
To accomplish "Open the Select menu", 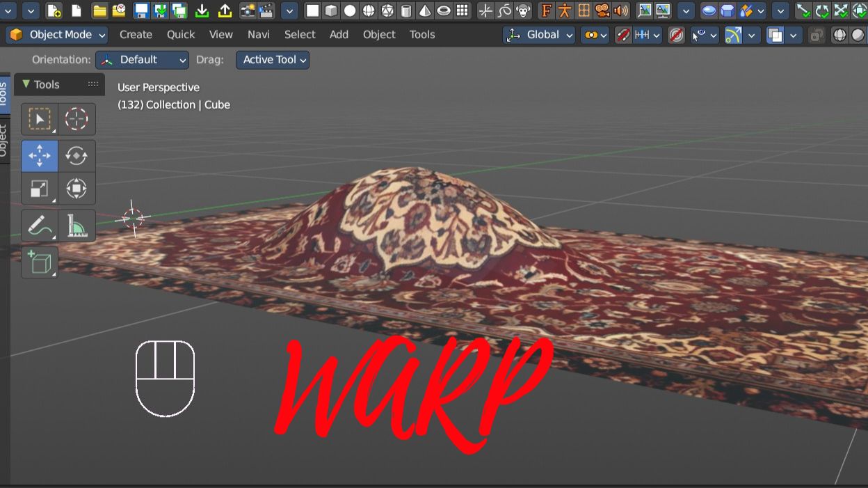I will tap(300, 35).
